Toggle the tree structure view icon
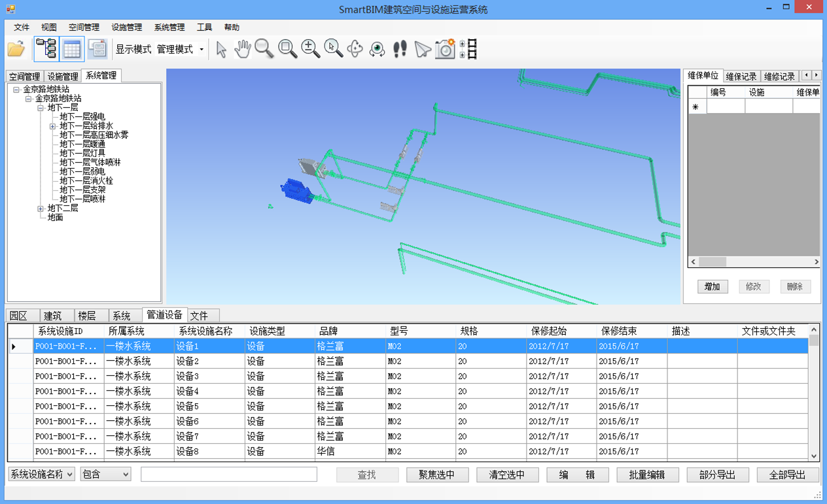Image resolution: width=827 pixels, height=504 pixels. [46, 49]
